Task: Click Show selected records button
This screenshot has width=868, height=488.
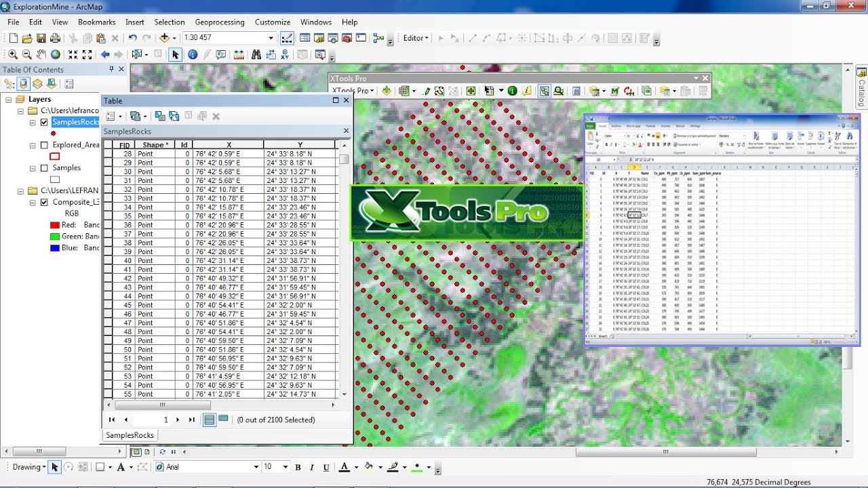Action: pos(224,420)
